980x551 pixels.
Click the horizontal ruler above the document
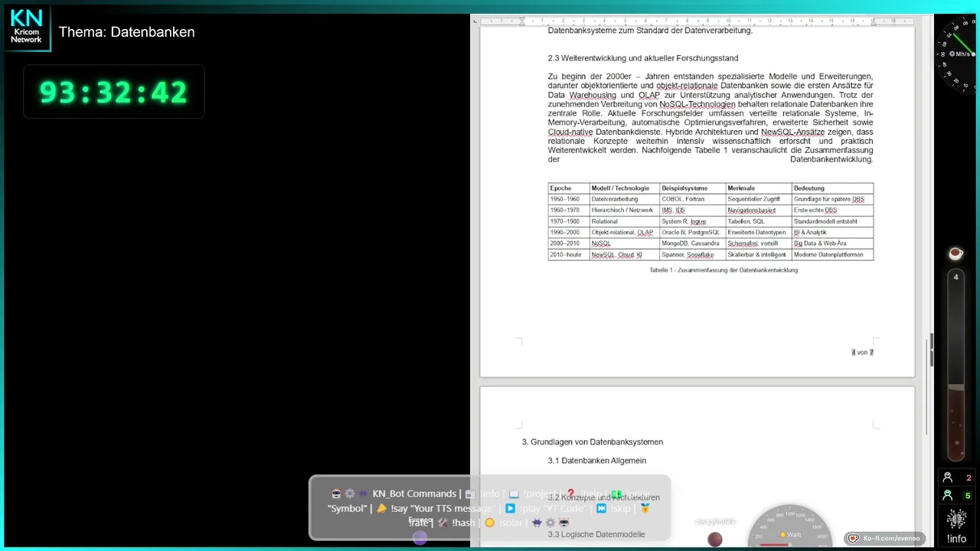click(697, 21)
